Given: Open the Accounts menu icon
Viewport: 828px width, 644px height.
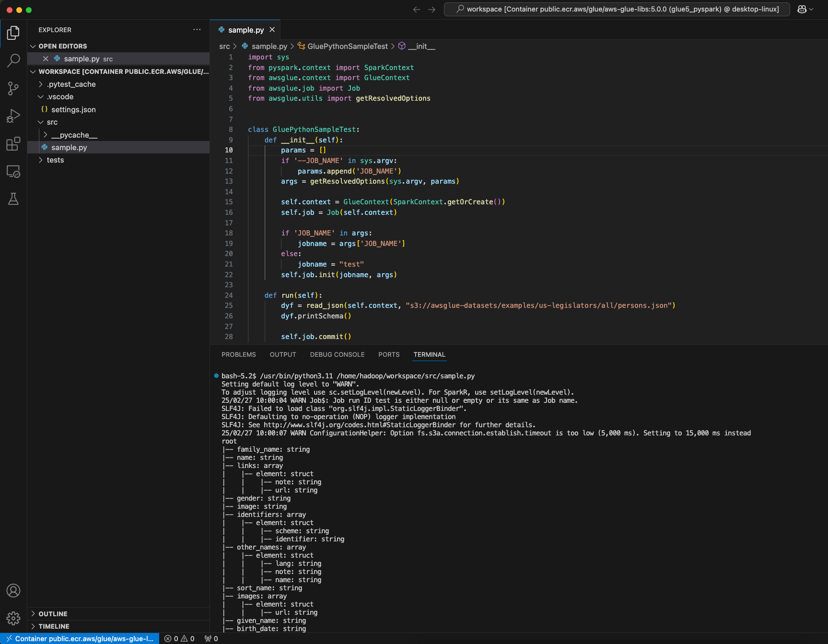Looking at the screenshot, I should [13, 590].
